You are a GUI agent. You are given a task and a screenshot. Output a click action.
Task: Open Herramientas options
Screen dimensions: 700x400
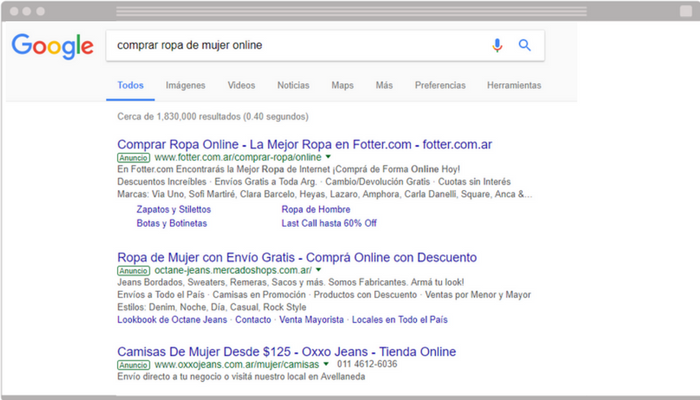[514, 85]
